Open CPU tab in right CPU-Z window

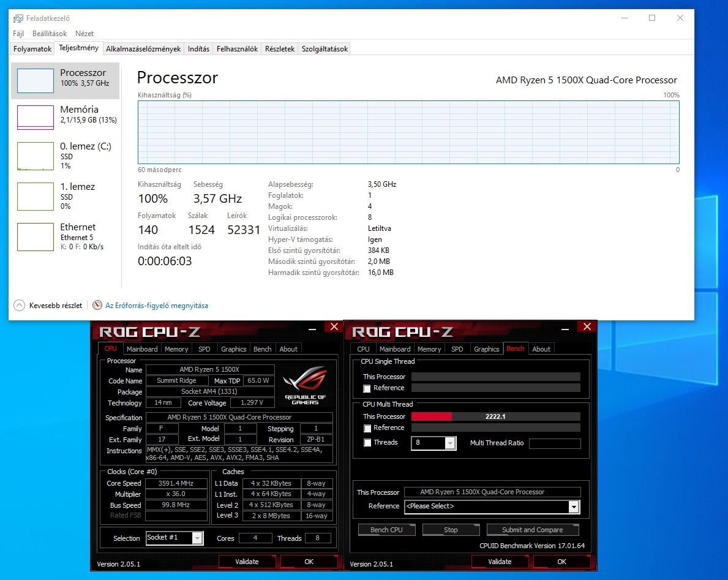364,348
